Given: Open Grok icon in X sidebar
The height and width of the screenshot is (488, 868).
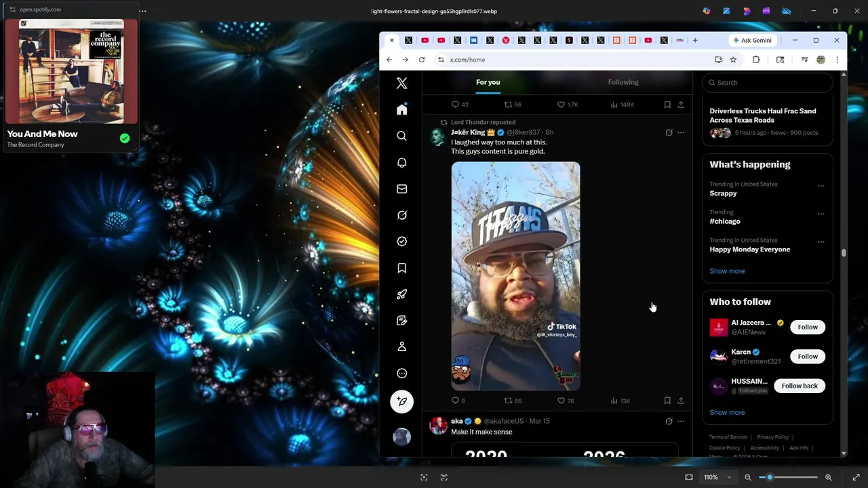Looking at the screenshot, I should click(x=401, y=216).
